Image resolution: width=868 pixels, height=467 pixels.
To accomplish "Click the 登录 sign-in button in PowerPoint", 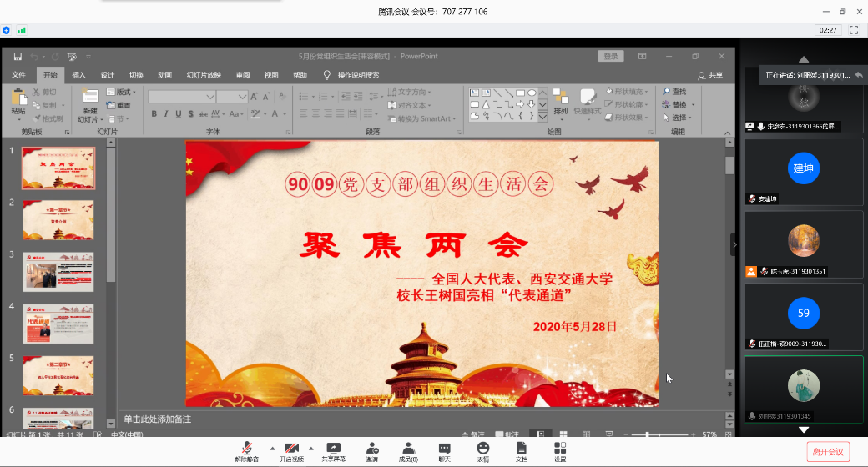I will (x=611, y=56).
